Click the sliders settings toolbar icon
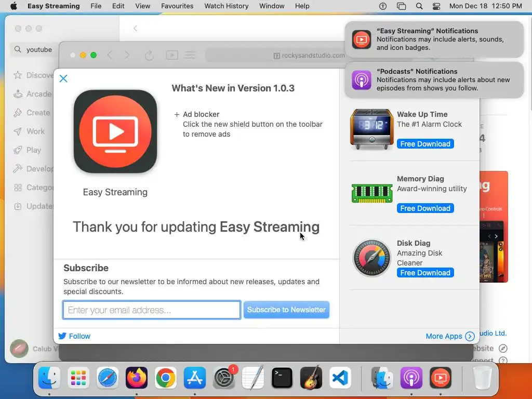Viewport: 532px width, 399px height. coord(190,55)
